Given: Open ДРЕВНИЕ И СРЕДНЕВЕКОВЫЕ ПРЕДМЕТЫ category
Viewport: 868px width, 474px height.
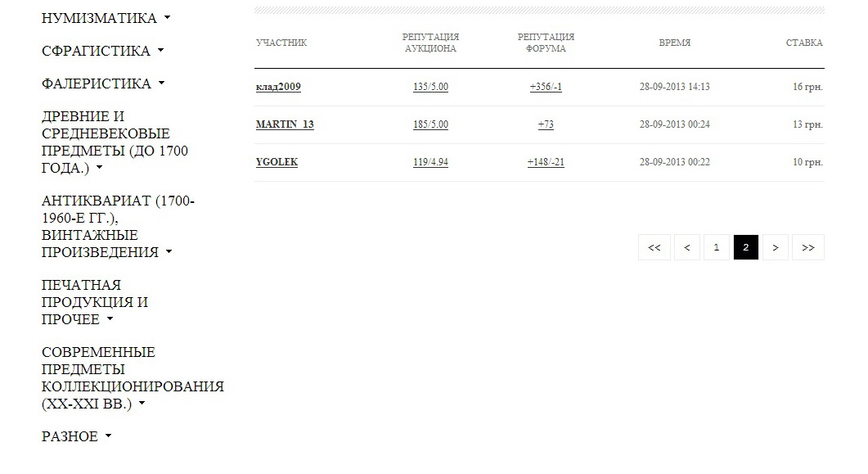Looking at the screenshot, I should (x=115, y=142).
